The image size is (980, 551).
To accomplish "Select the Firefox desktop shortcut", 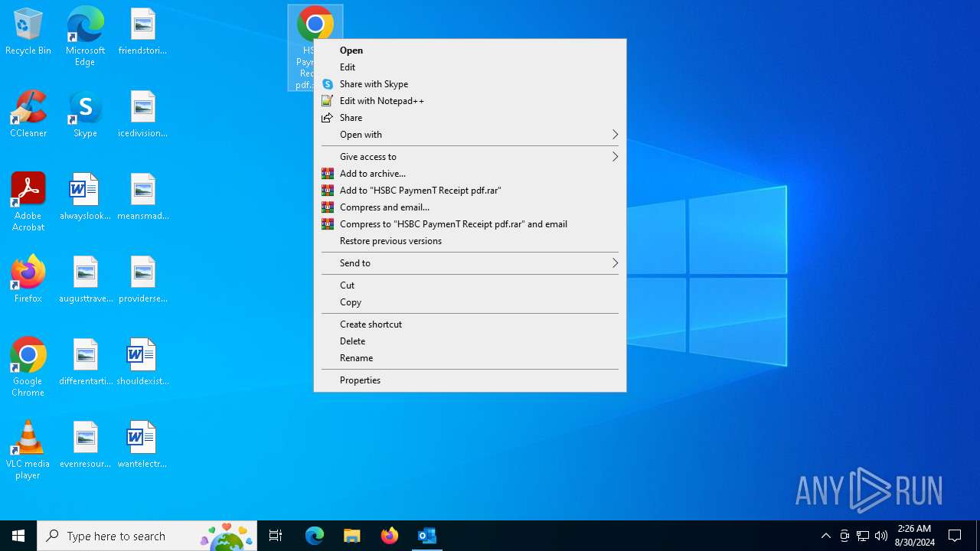I will (x=28, y=280).
